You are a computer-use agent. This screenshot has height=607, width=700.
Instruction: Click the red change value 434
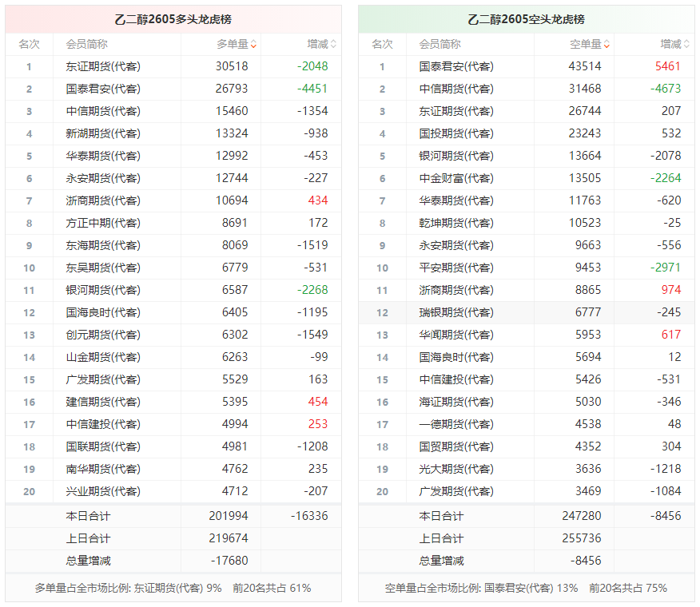tap(318, 200)
